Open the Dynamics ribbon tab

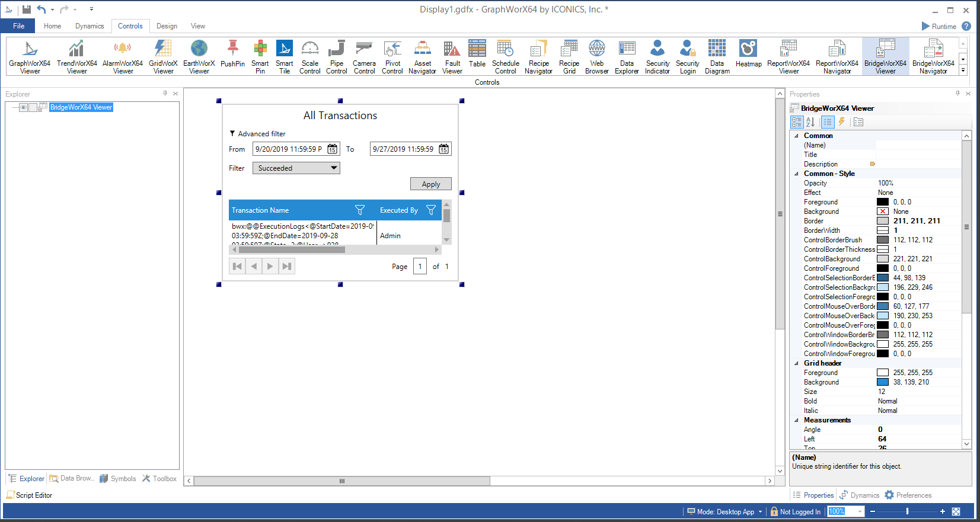pyautogui.click(x=90, y=26)
